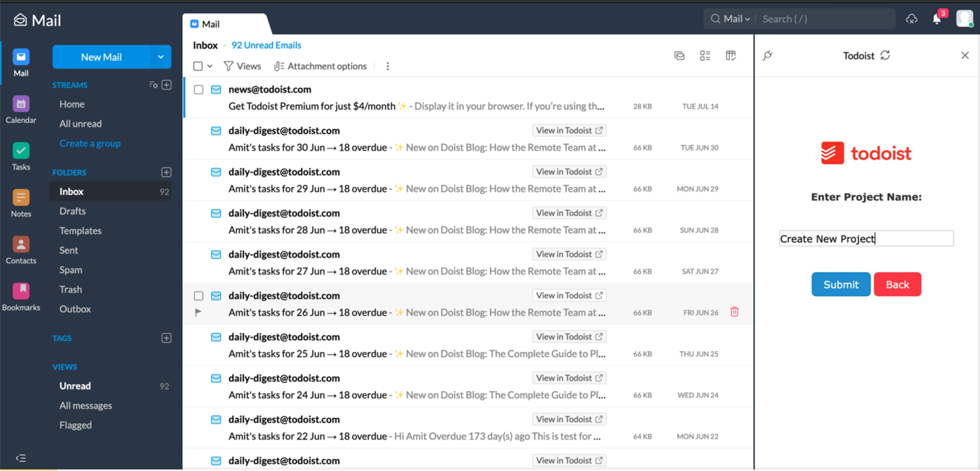Open the column reading pane layout icon
The height and width of the screenshot is (471, 980).
pos(731,56)
